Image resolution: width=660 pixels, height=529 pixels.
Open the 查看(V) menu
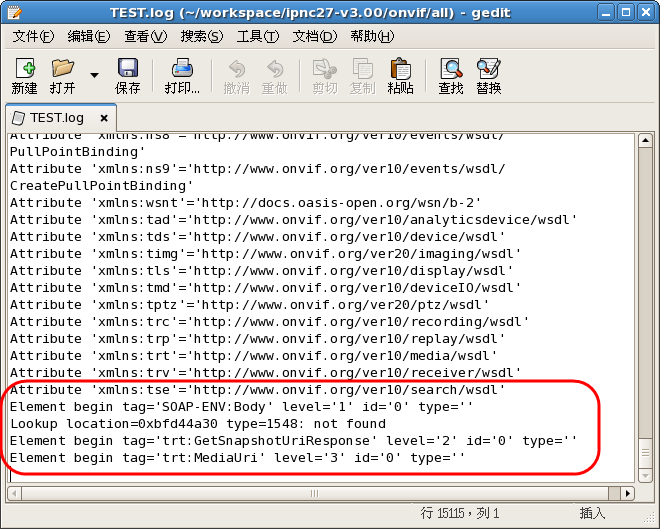pyautogui.click(x=145, y=36)
